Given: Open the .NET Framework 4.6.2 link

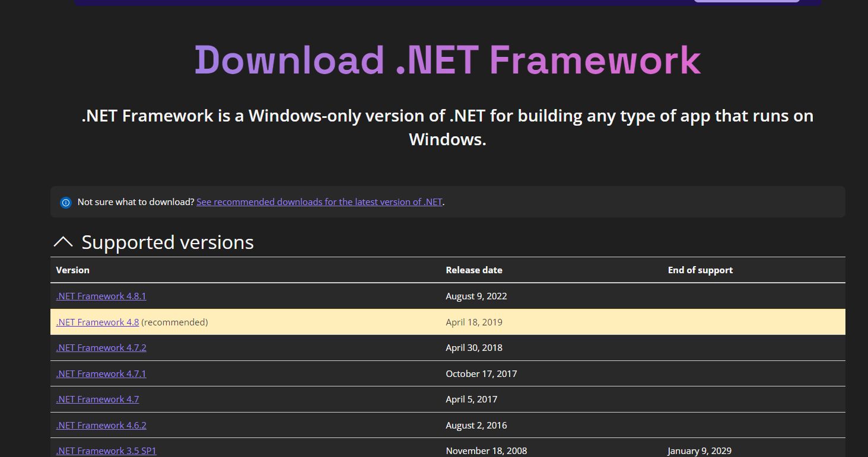Looking at the screenshot, I should click(x=101, y=425).
